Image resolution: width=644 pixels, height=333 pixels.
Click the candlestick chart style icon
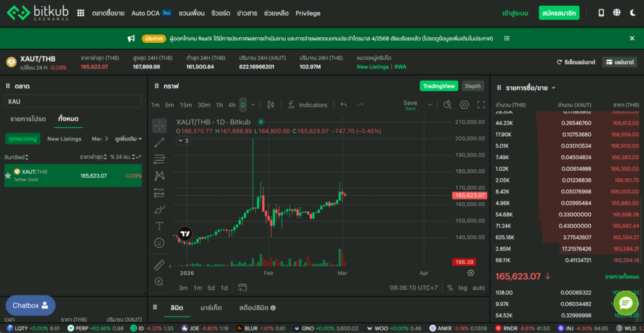(x=270, y=104)
